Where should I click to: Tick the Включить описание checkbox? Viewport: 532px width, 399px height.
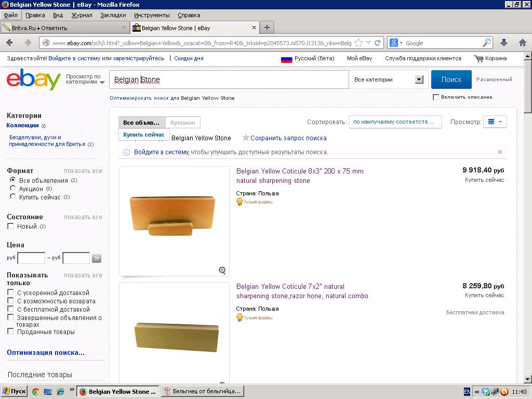436,97
